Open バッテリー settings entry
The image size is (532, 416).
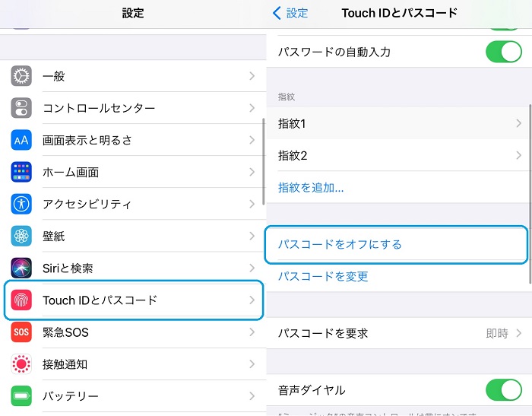[x=133, y=396]
